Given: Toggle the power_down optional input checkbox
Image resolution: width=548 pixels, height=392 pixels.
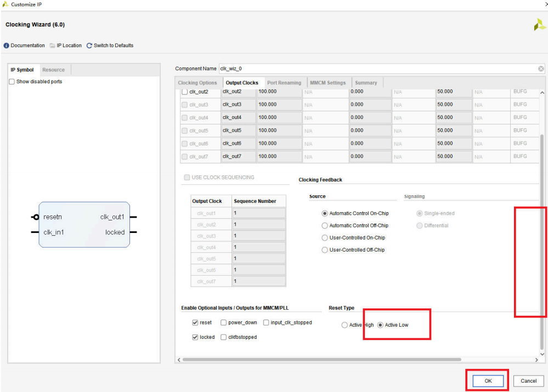Looking at the screenshot, I should (223, 322).
